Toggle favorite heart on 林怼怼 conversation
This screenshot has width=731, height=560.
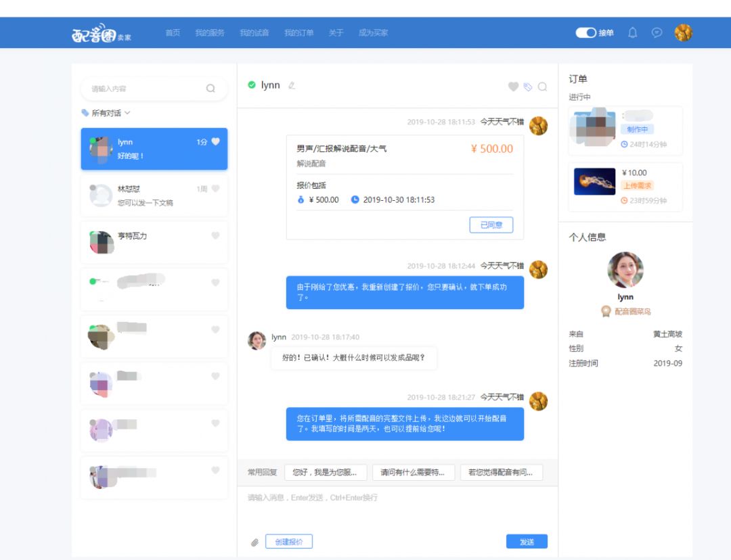[215, 189]
